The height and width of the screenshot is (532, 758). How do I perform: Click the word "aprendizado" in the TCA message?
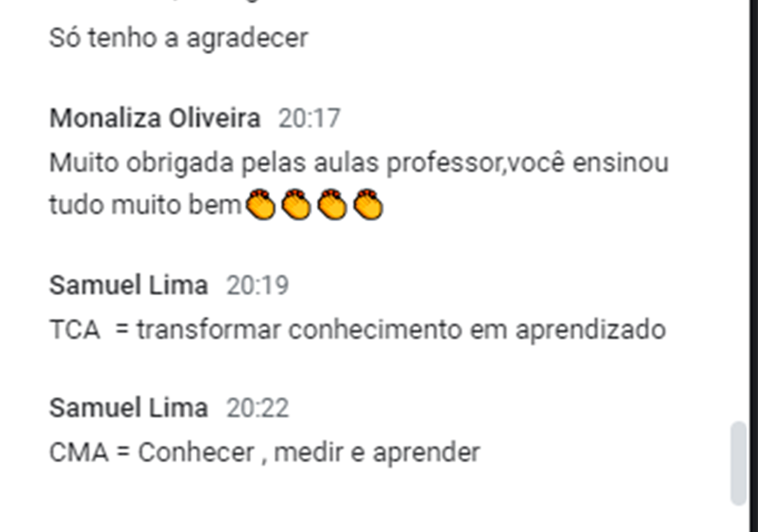point(591,331)
